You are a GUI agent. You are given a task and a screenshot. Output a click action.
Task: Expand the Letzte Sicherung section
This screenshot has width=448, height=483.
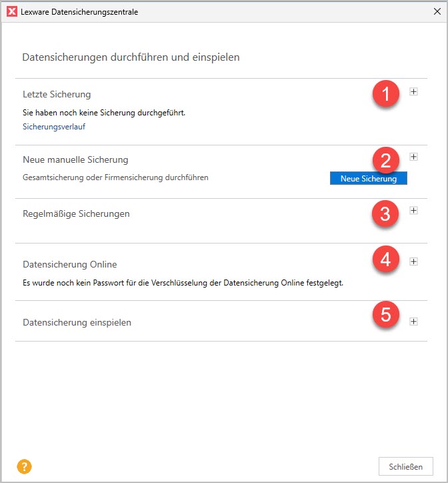click(413, 92)
